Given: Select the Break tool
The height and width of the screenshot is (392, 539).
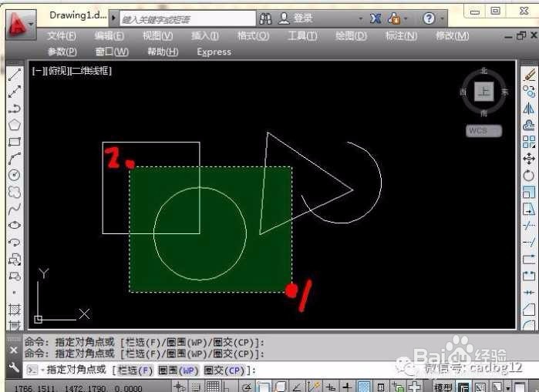Looking at the screenshot, I should (x=529, y=276).
